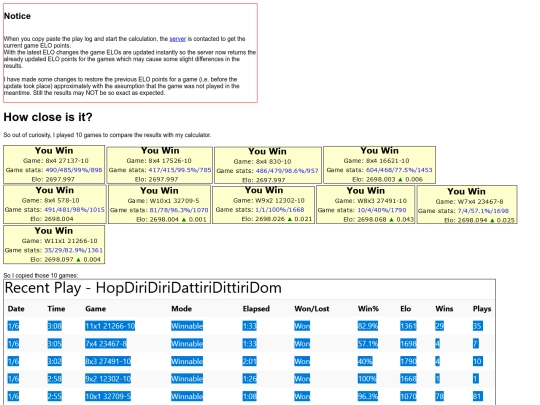The image size is (540, 405).
Task: Click the 'Notice' heading
Action: (17, 16)
